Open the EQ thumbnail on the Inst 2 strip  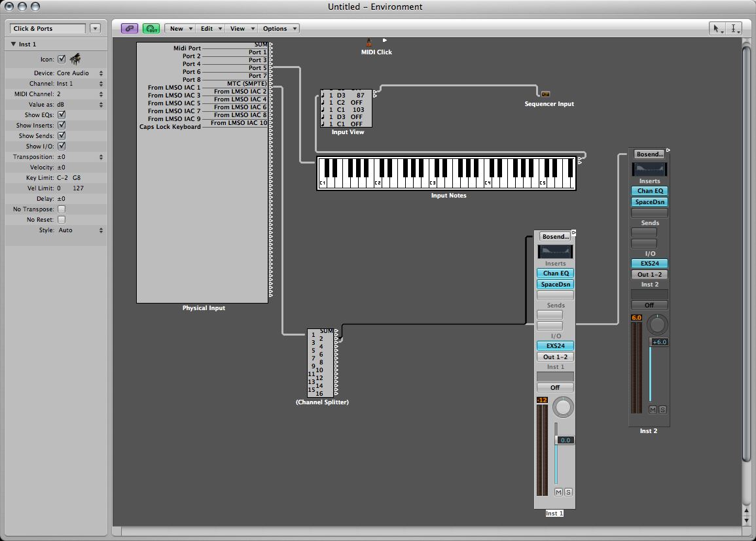649,169
